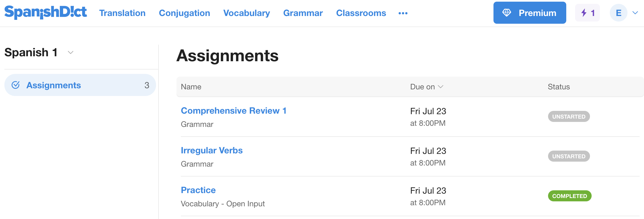
Task: Open the Comprehensive Review 1 assignment
Action: pos(234,111)
